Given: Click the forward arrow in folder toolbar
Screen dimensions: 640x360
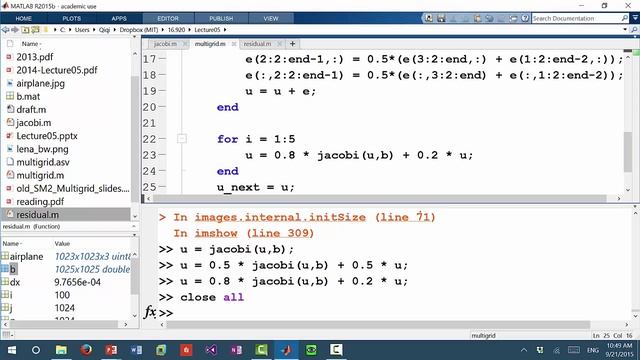Looking at the screenshot, I should pos(15,30).
